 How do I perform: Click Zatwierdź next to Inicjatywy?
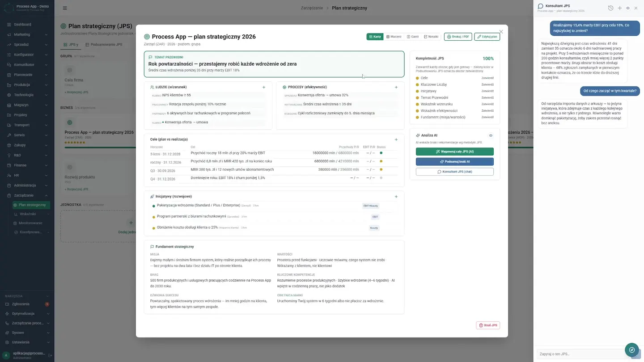(487, 91)
